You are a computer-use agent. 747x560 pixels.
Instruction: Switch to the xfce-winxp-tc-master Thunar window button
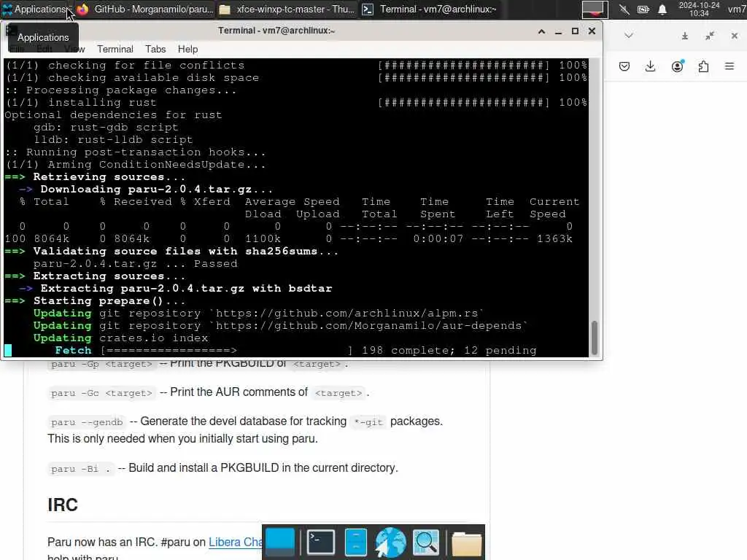coord(287,9)
